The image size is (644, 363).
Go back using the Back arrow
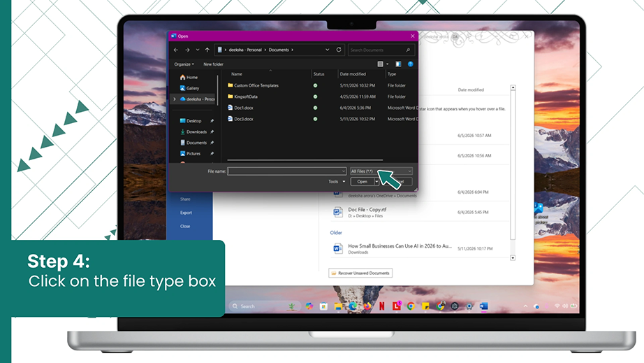(x=176, y=50)
